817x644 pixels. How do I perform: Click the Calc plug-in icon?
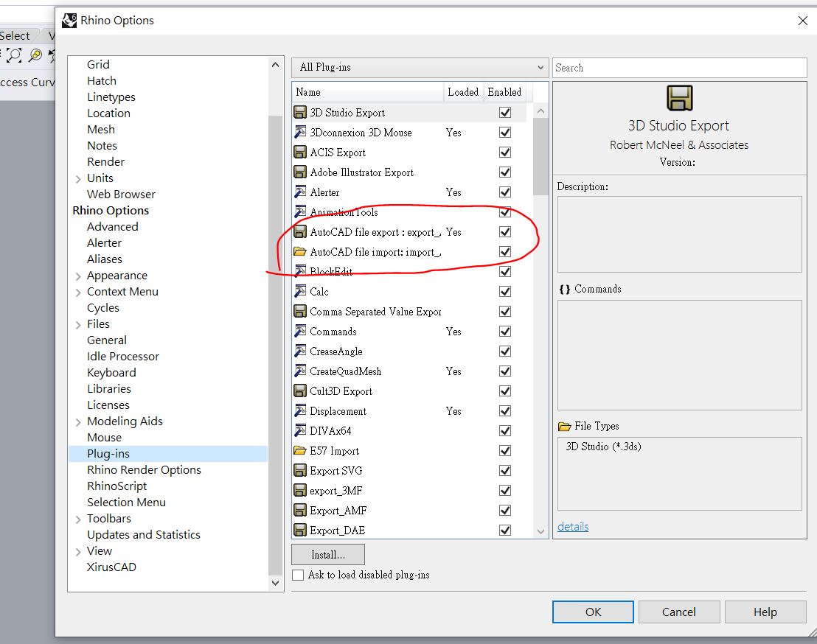(300, 292)
